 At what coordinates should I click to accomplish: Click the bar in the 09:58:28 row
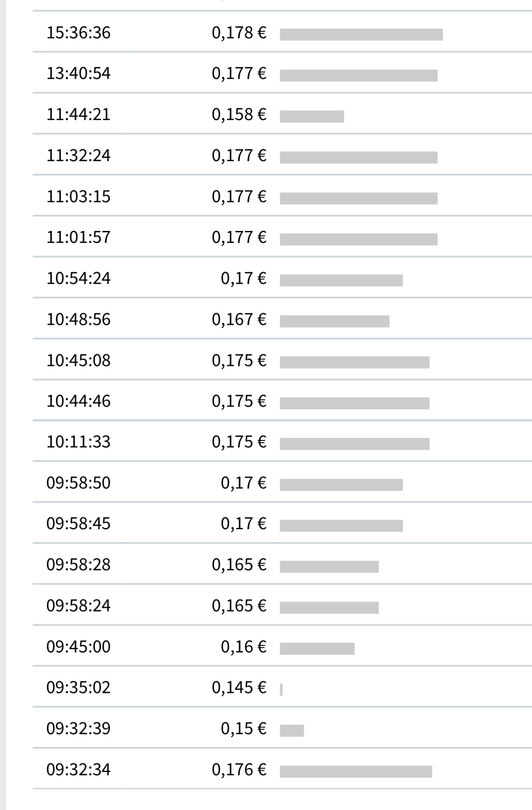(329, 567)
